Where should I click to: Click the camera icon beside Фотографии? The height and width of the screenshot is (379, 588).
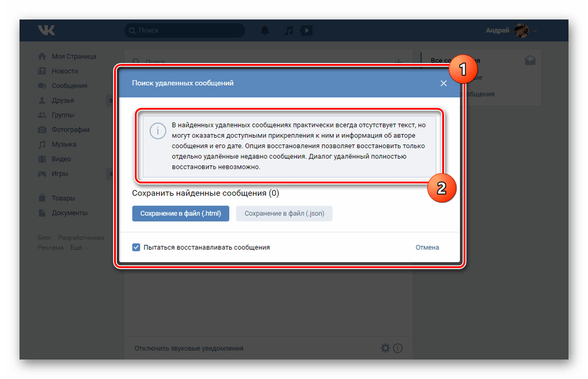click(42, 130)
